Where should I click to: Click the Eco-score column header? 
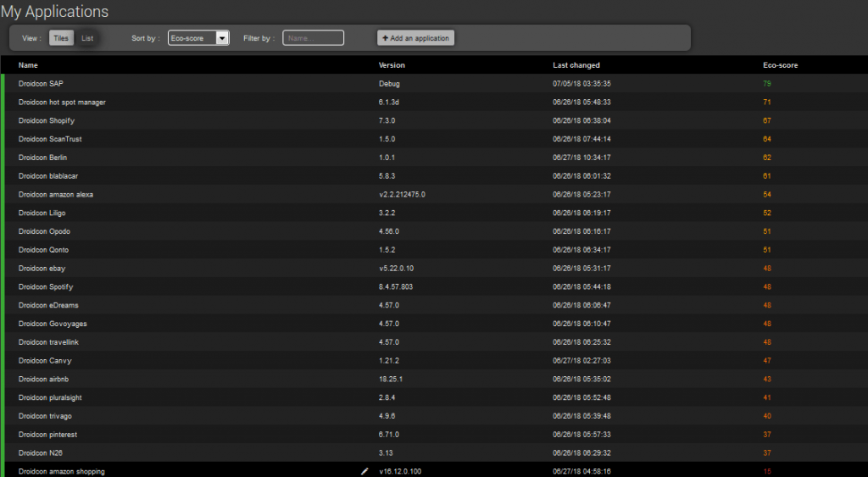coord(781,65)
